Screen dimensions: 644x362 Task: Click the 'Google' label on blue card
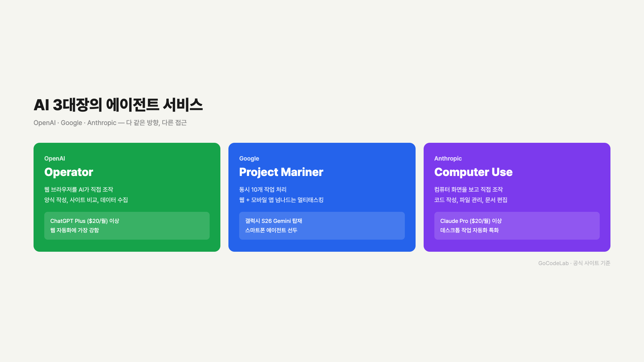coord(249,158)
